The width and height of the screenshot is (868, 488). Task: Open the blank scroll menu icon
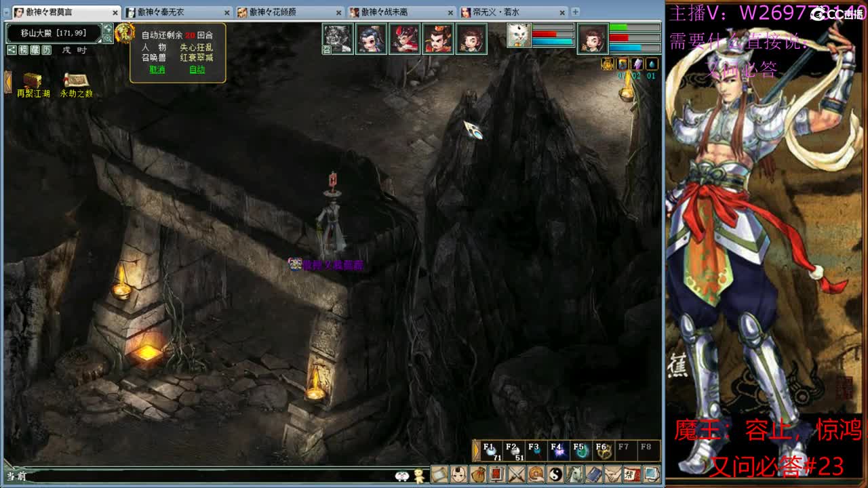pos(439,474)
